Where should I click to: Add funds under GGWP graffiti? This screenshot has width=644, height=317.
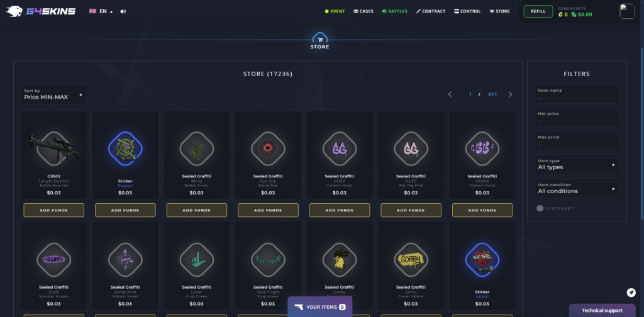(482, 210)
